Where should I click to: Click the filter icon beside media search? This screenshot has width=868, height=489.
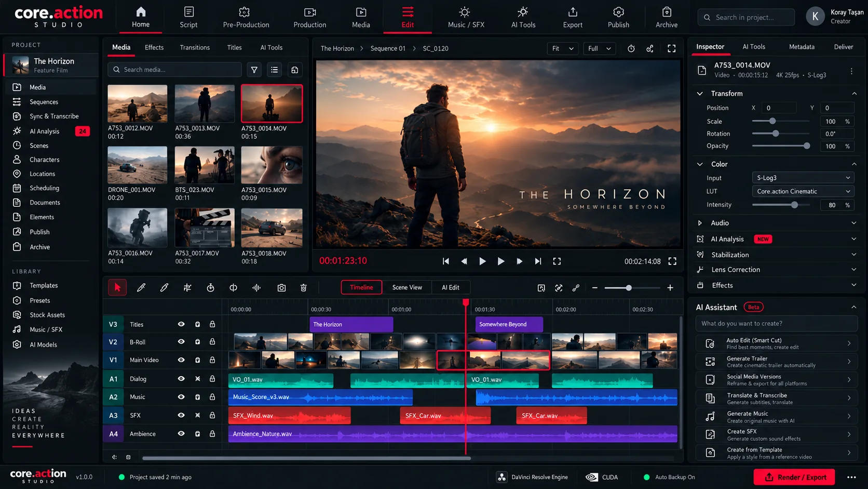[x=254, y=70]
